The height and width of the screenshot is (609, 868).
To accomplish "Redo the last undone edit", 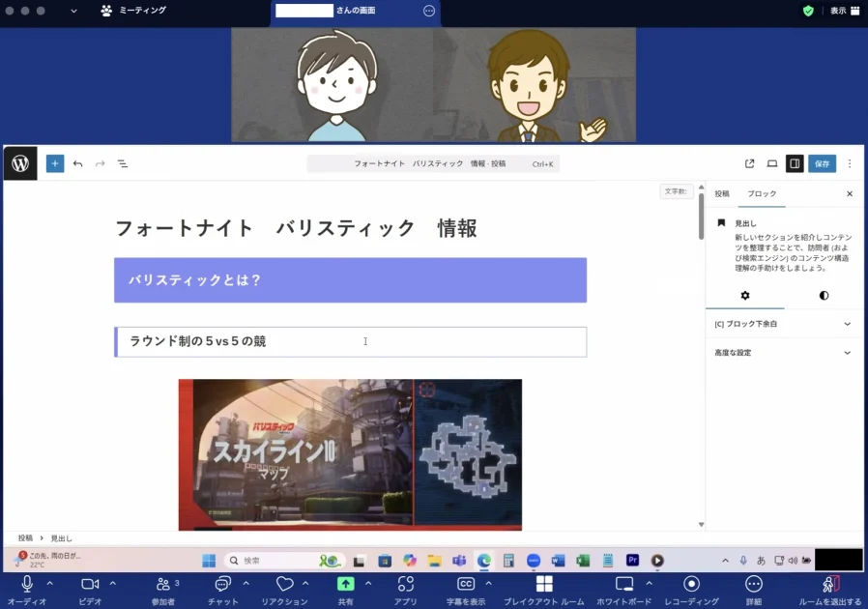I will coord(101,163).
